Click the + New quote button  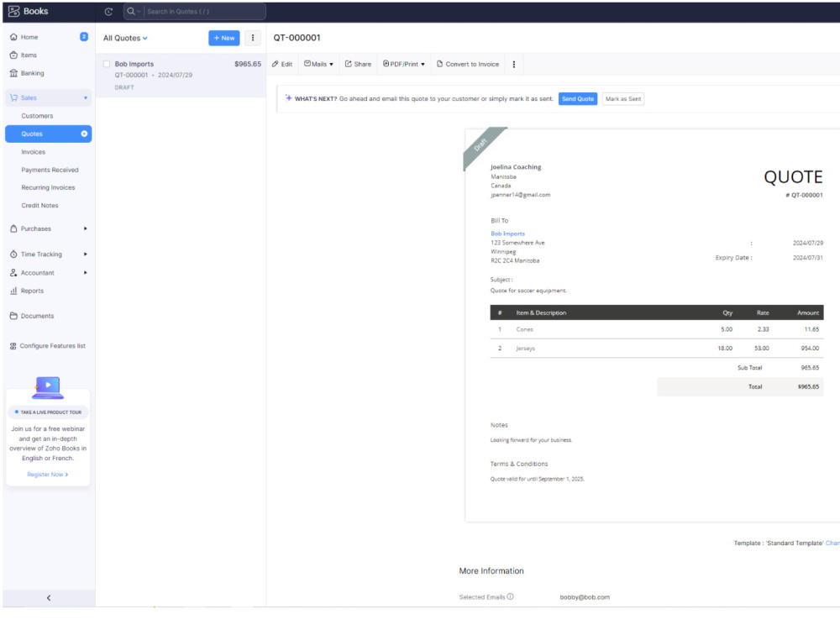coord(224,38)
